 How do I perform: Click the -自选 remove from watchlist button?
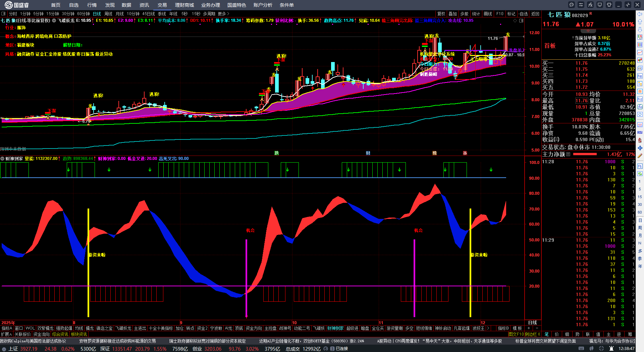click(x=523, y=14)
